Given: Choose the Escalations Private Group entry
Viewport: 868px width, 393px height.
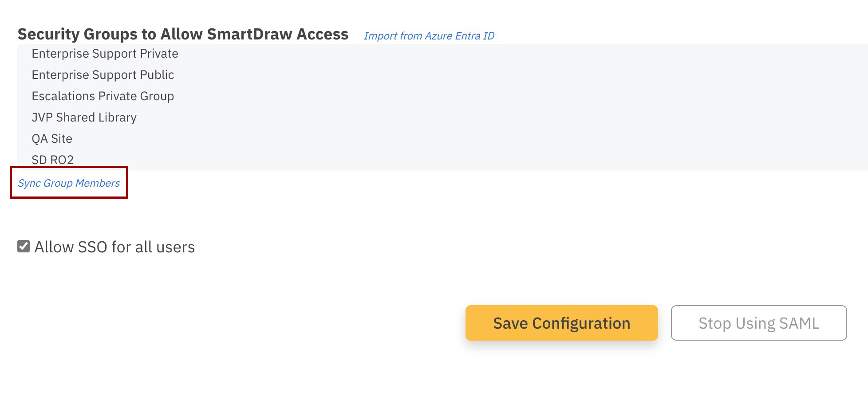Looking at the screenshot, I should pyautogui.click(x=103, y=96).
